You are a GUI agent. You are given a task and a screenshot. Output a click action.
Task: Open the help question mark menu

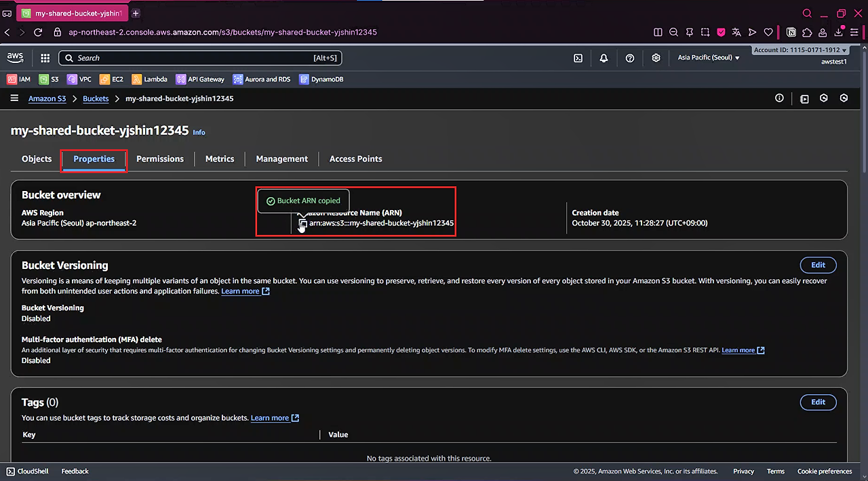point(630,58)
